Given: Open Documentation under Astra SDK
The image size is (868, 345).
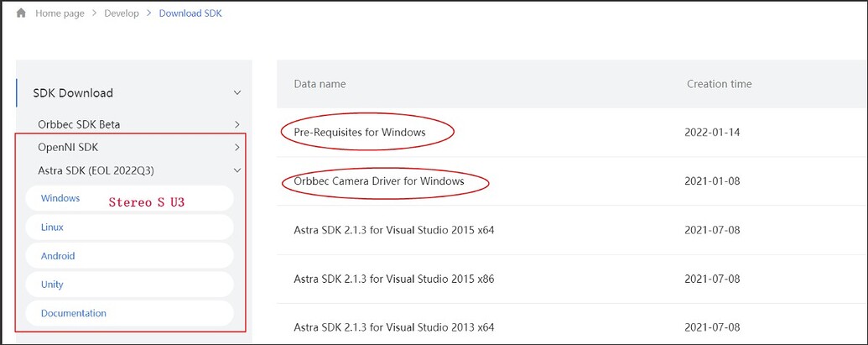Looking at the screenshot, I should coord(74,313).
